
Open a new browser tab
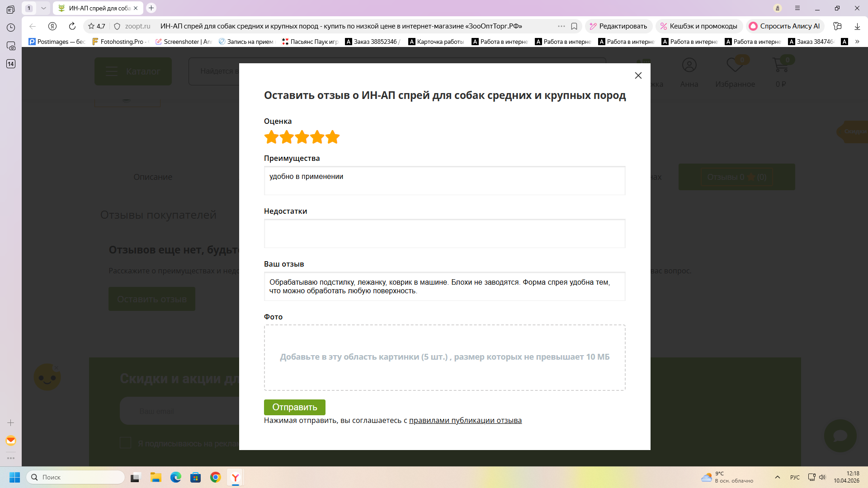pyautogui.click(x=151, y=8)
